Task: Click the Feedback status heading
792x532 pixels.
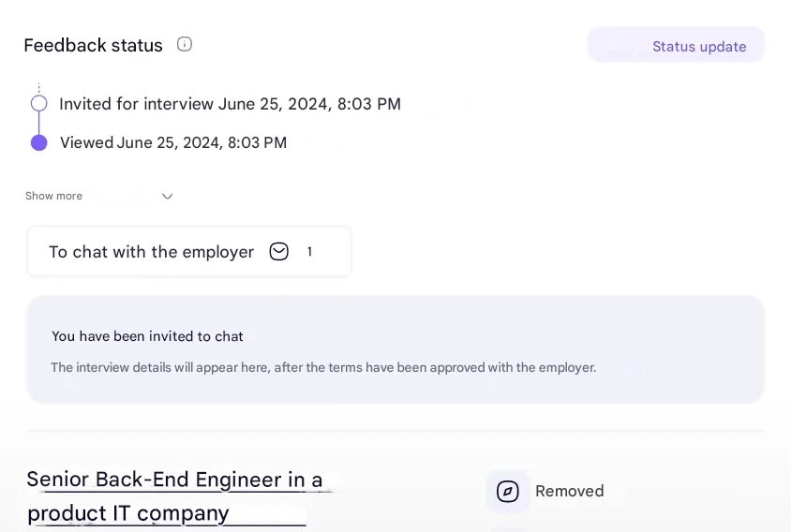Action: coord(94,46)
